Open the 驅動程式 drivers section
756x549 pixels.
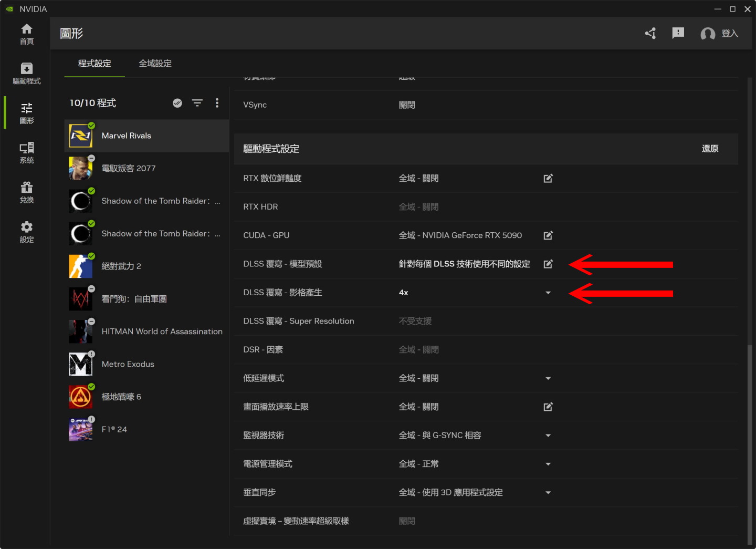pos(27,74)
